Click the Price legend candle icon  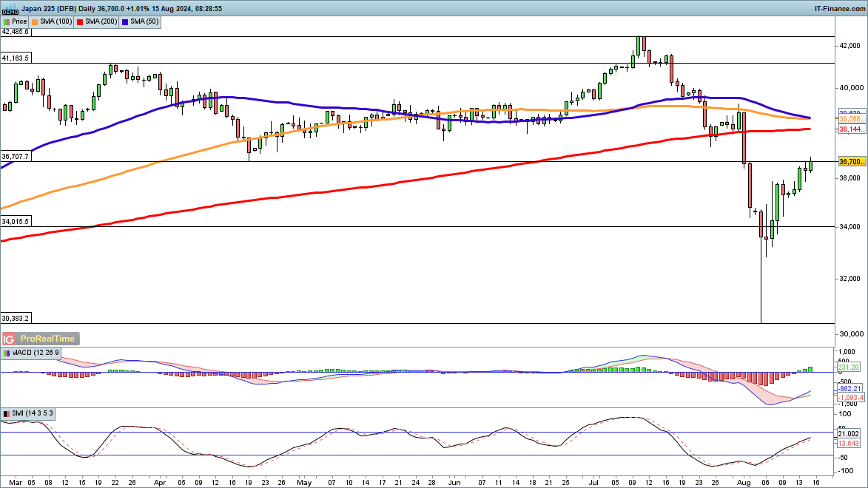tap(7, 22)
